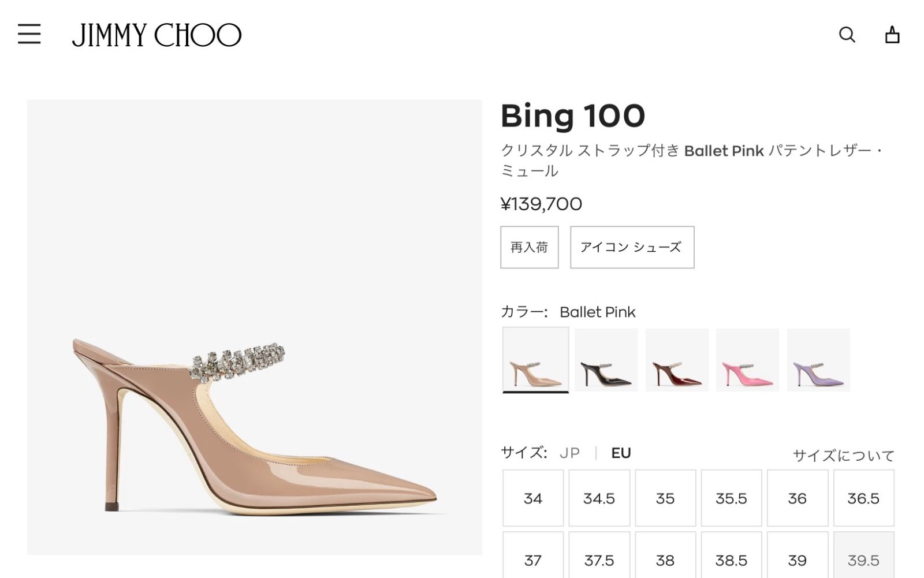This screenshot has width=924, height=578.
Task: Open the hamburger navigation menu
Action: [29, 34]
